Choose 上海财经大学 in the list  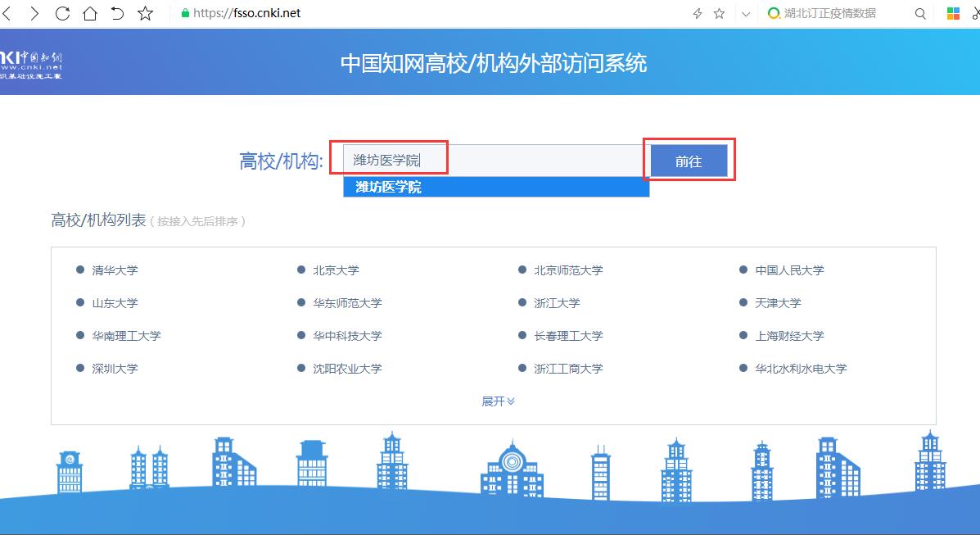click(789, 336)
